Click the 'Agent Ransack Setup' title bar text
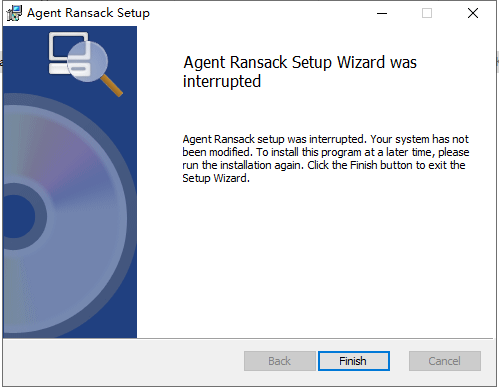The image size is (499, 389). point(88,13)
